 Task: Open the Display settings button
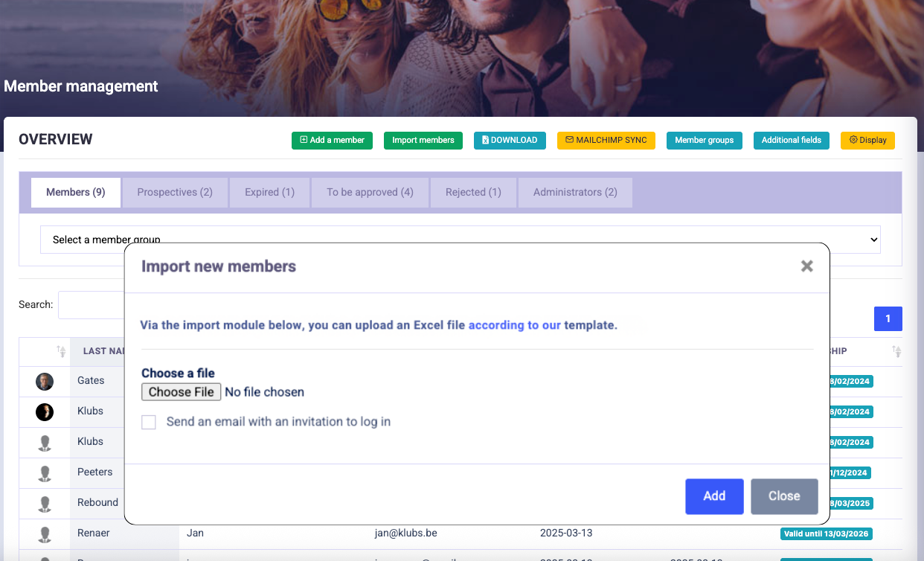click(867, 140)
